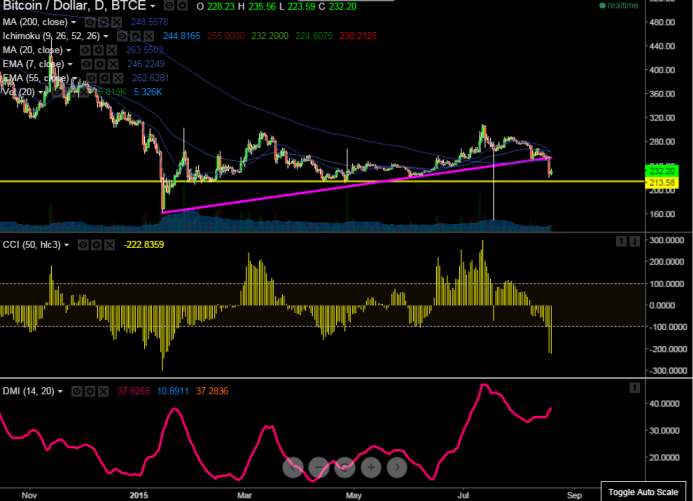Click Ichimoku value 244.8165
Image resolution: width=693 pixels, height=501 pixels.
coord(181,36)
